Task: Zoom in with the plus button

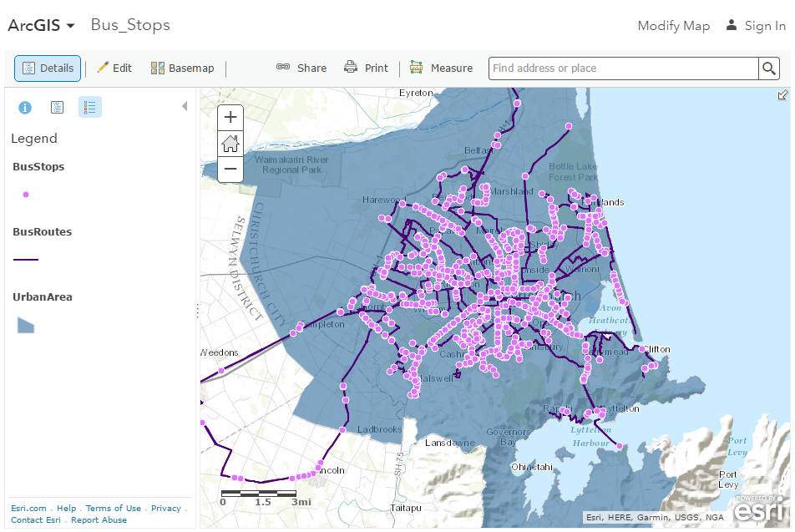Action: (x=230, y=117)
